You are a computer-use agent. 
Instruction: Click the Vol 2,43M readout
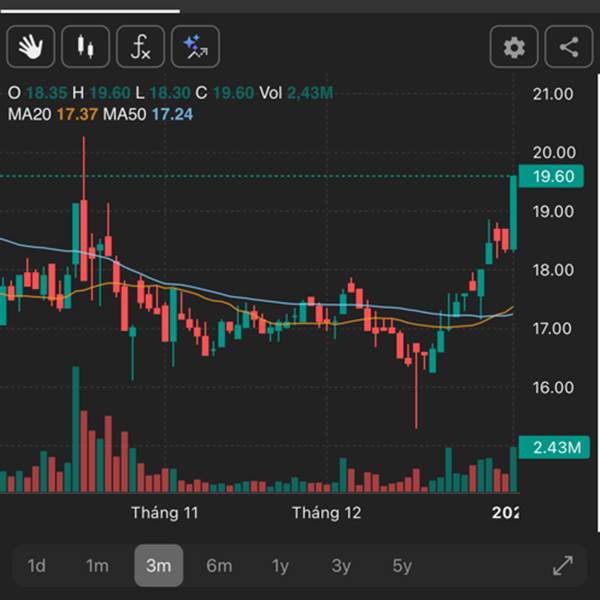[x=296, y=93]
